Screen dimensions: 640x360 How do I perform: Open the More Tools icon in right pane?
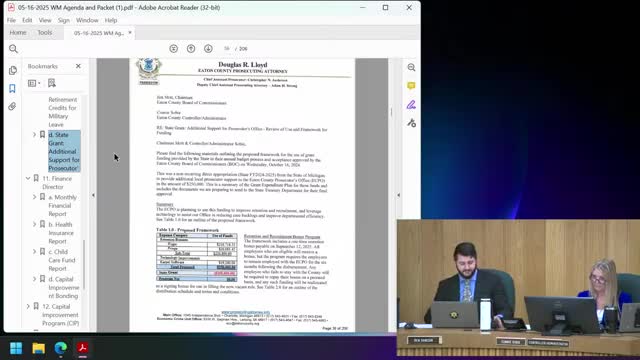point(411,122)
